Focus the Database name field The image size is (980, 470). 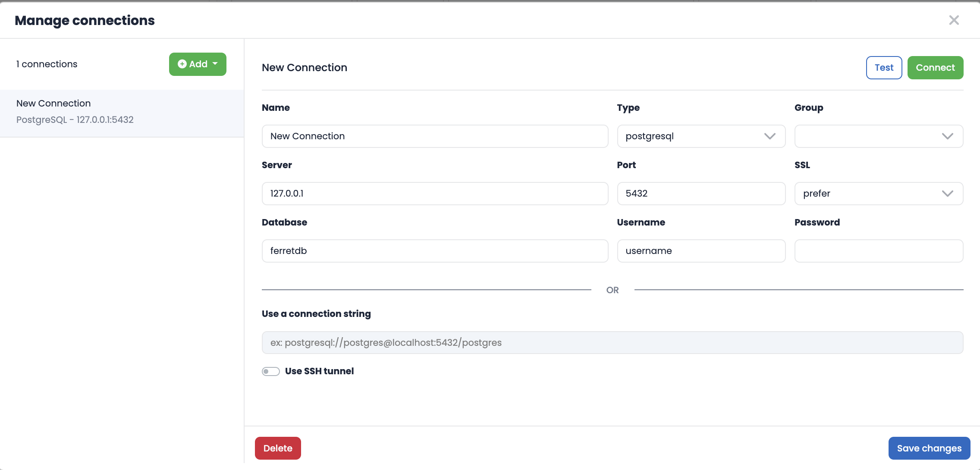[435, 251]
